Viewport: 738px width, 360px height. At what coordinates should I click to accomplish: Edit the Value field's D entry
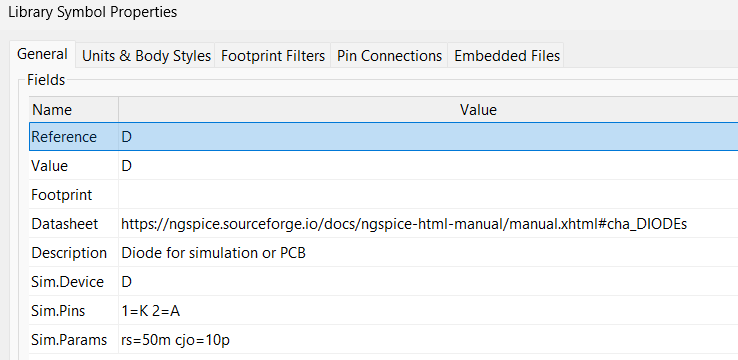(428, 166)
